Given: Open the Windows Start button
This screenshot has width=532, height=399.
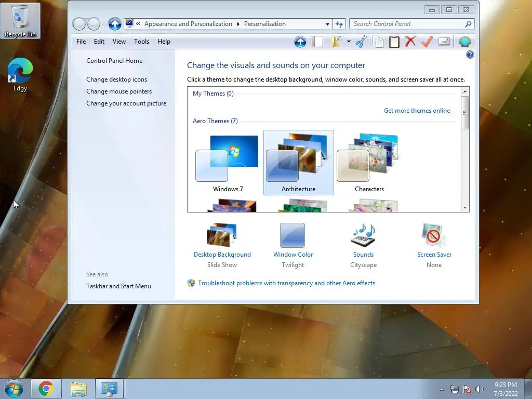Looking at the screenshot, I should click(14, 389).
